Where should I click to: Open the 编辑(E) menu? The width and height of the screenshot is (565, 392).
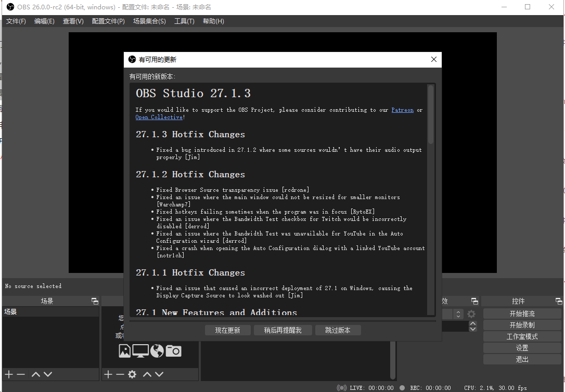point(44,21)
